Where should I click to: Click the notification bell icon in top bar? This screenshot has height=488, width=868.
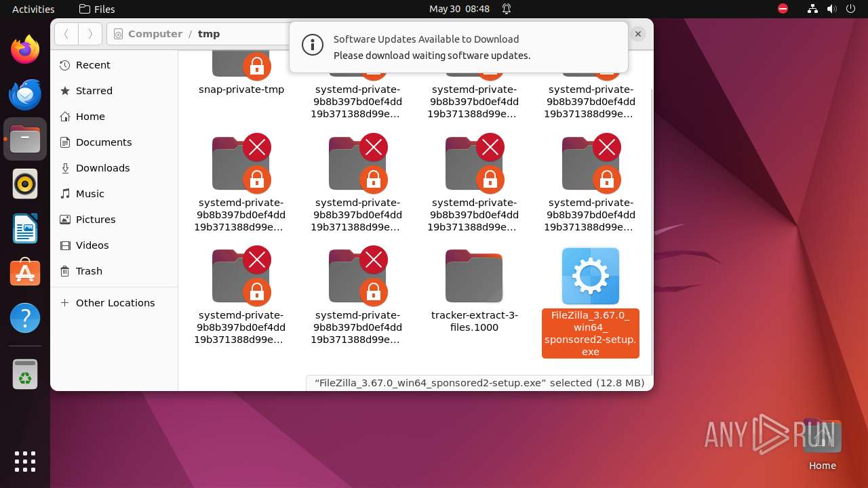click(x=507, y=9)
